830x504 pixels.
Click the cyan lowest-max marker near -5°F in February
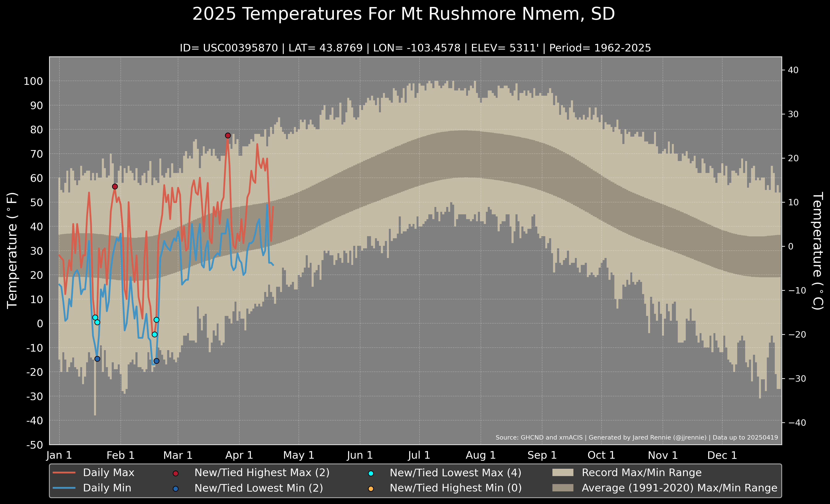click(155, 334)
